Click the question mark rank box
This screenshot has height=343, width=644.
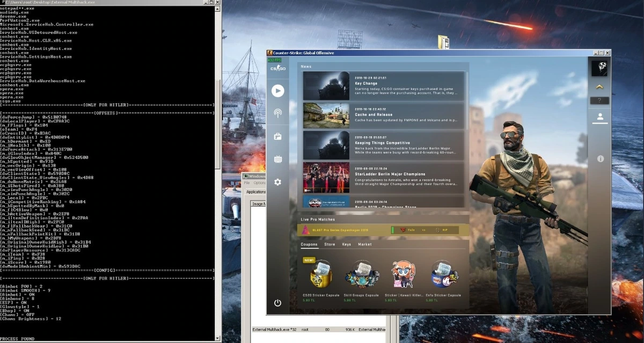tap(599, 100)
